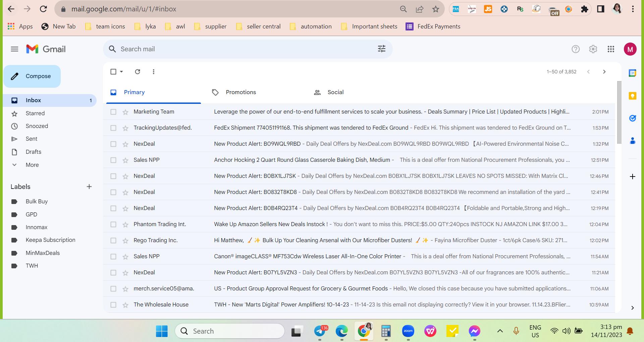Star the Marketing Team email

point(125,112)
